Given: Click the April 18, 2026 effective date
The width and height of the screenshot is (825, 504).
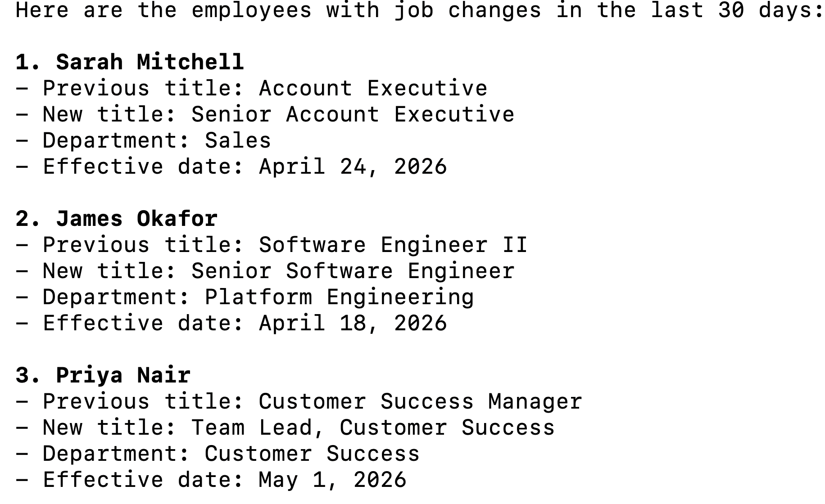Looking at the screenshot, I should click(x=353, y=323).
